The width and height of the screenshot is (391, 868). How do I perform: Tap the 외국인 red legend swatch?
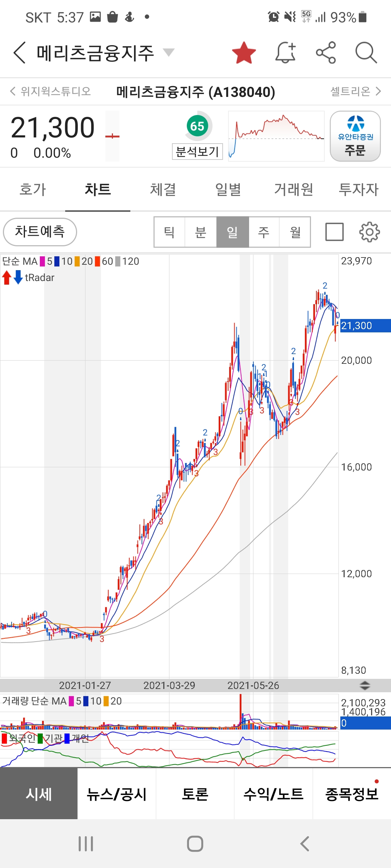(x=4, y=739)
